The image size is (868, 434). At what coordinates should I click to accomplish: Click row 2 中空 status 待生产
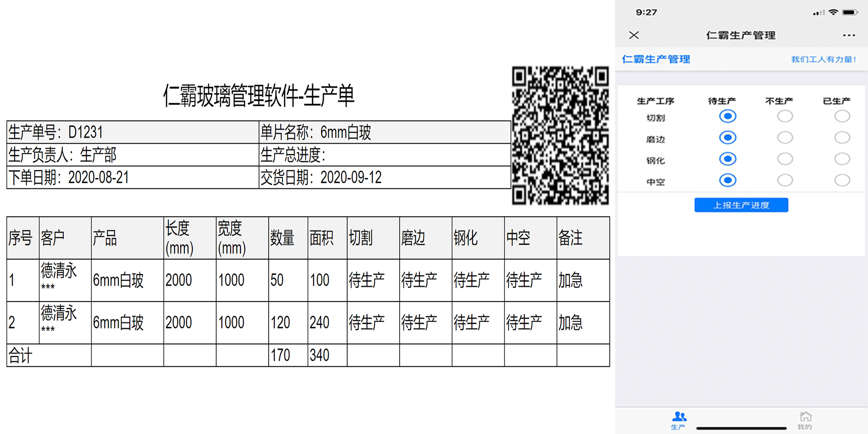click(524, 323)
